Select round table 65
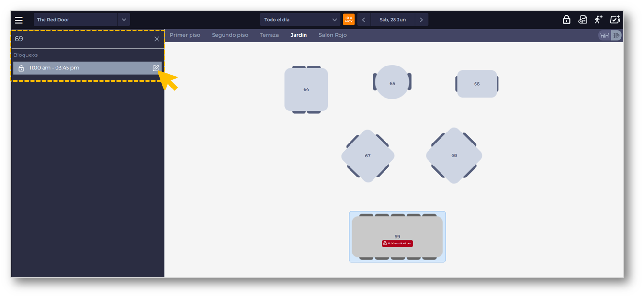Screen dimensions: 644x298 pos(392,82)
